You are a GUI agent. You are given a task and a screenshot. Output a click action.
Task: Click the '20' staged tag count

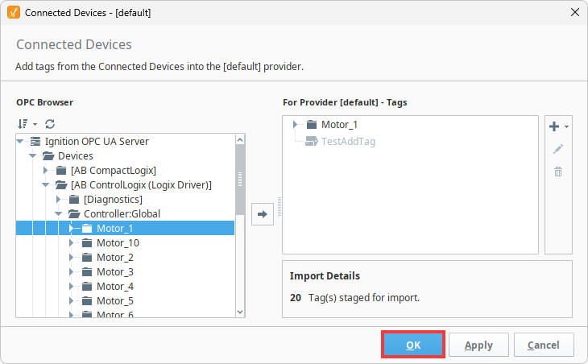coord(296,298)
